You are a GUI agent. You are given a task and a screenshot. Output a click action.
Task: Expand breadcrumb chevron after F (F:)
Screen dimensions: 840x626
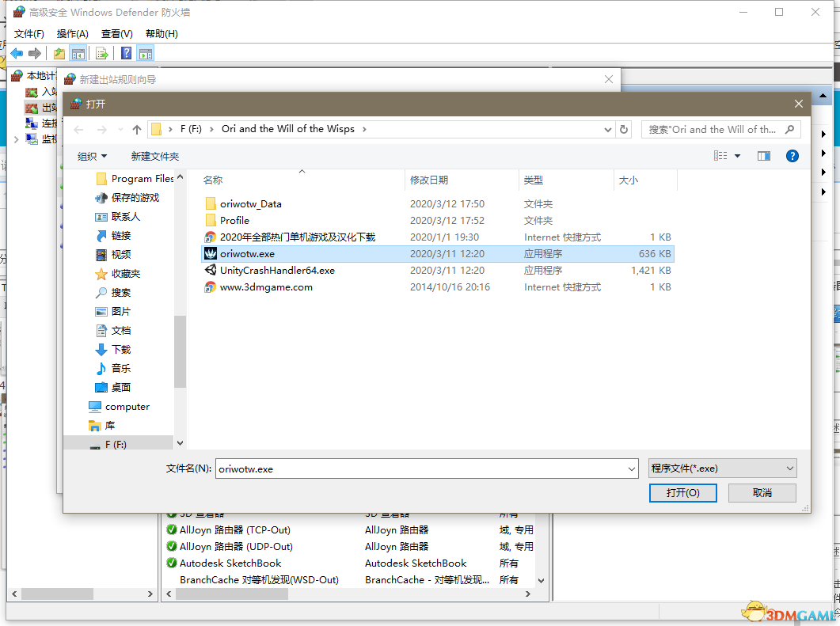pos(211,129)
